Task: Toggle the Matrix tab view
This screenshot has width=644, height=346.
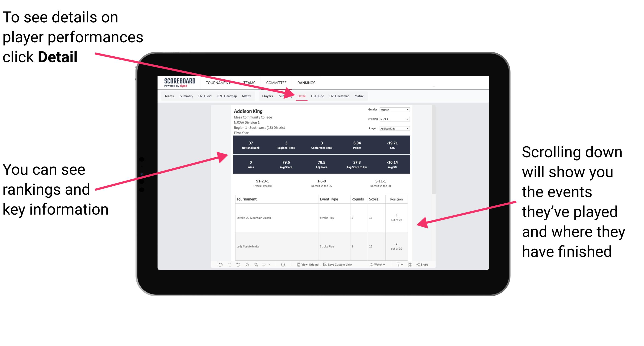Action: click(x=358, y=96)
